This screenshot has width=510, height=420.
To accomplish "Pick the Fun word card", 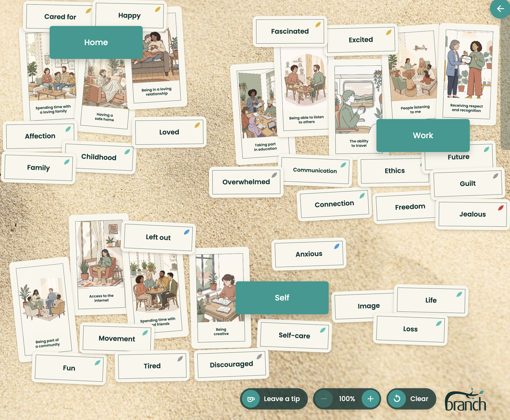I will [x=69, y=368].
